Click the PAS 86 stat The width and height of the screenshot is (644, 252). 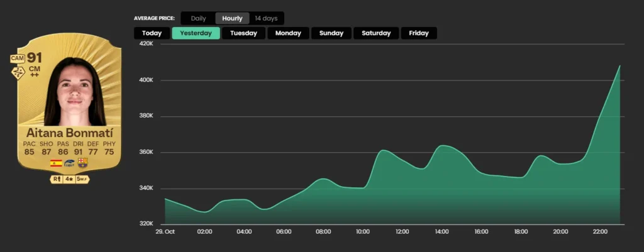[62, 148]
